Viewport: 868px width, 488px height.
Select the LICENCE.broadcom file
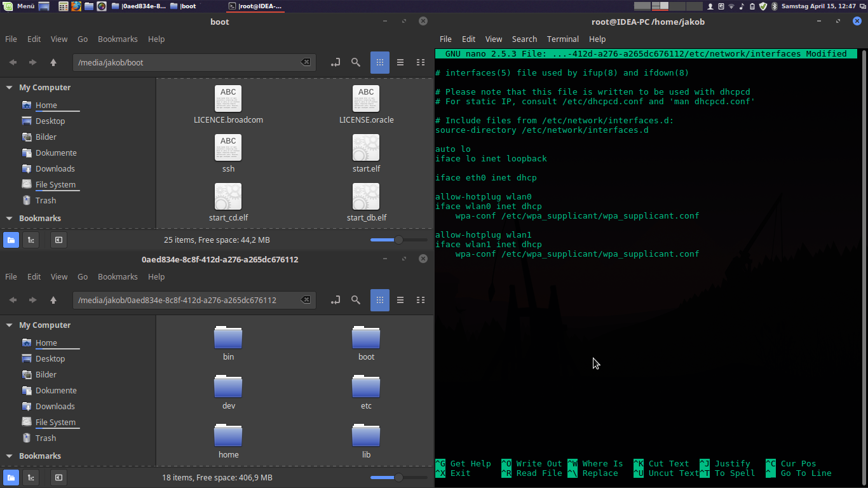(x=228, y=104)
